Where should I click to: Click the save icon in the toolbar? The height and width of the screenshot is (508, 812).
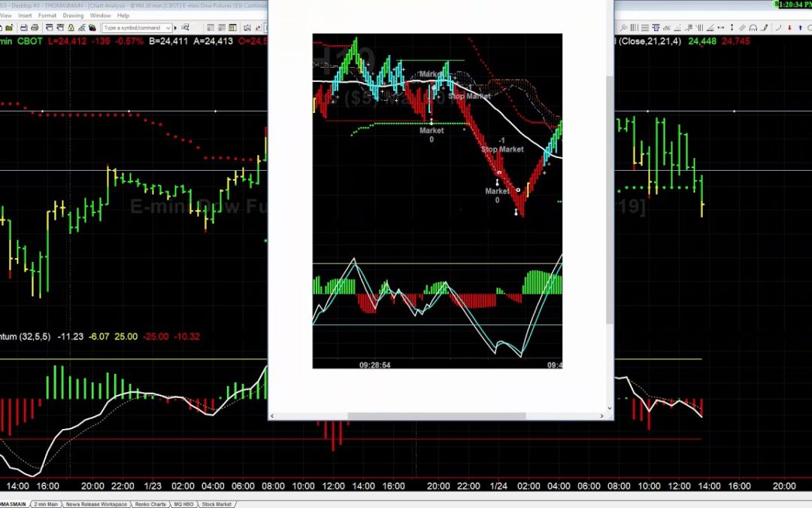point(23,28)
